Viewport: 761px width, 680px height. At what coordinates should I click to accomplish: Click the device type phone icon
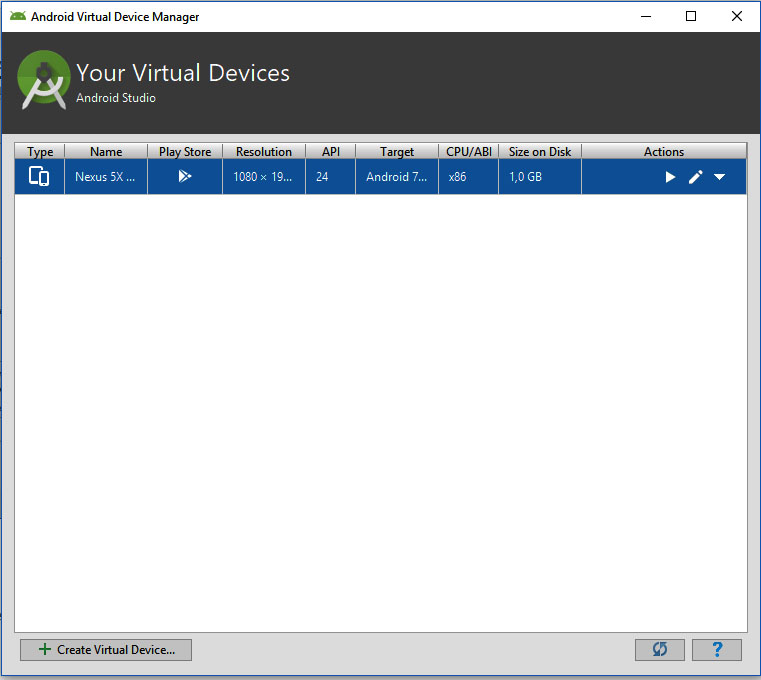tap(39, 177)
